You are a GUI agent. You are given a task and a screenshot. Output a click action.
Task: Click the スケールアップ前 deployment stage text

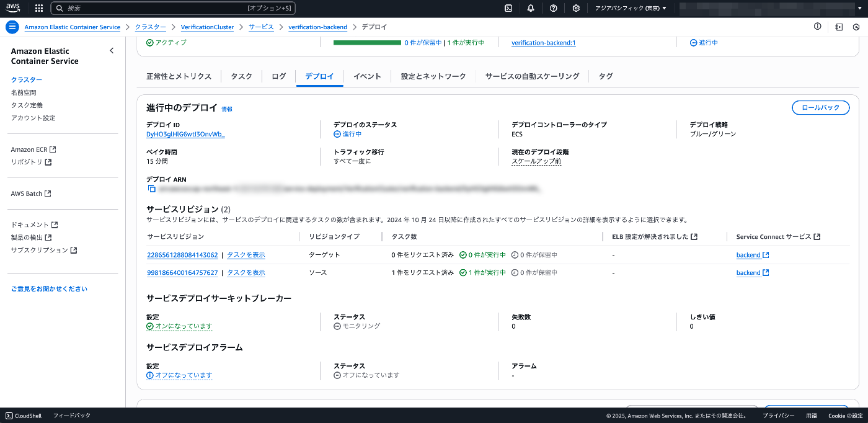pyautogui.click(x=536, y=161)
